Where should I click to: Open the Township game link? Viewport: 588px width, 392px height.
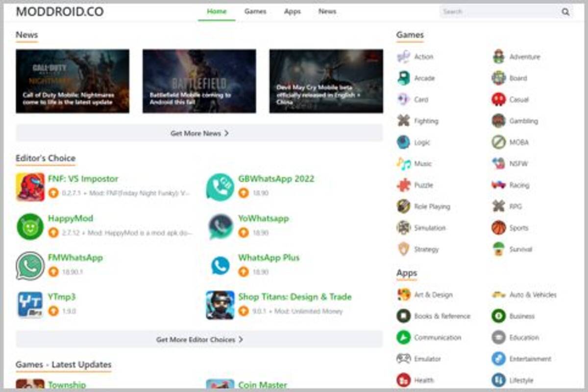pyautogui.click(x=67, y=385)
